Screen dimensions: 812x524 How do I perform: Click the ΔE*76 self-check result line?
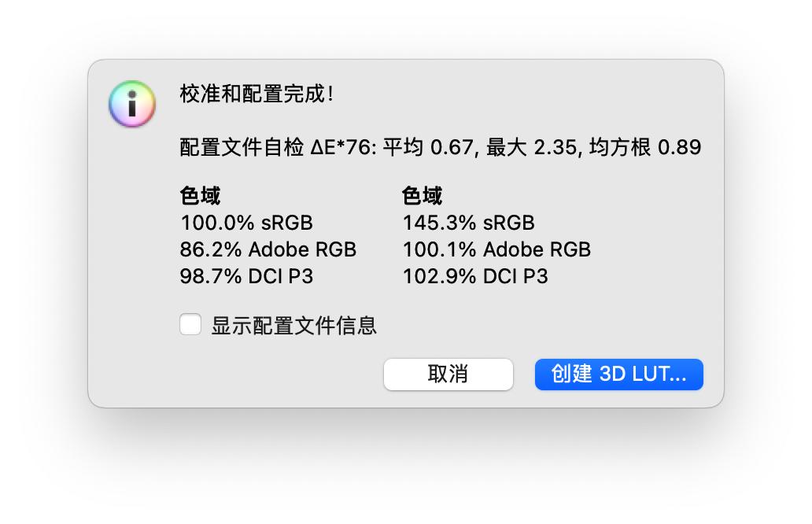438,146
